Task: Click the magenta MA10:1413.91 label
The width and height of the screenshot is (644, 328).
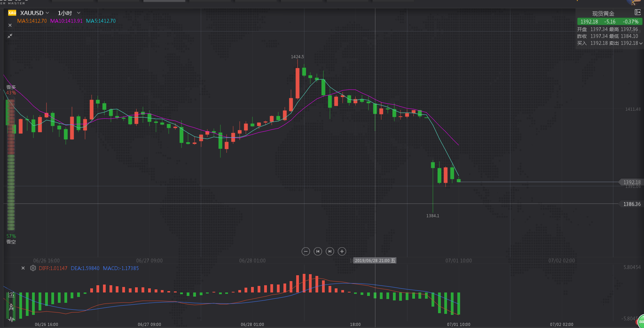Action: 66,21
